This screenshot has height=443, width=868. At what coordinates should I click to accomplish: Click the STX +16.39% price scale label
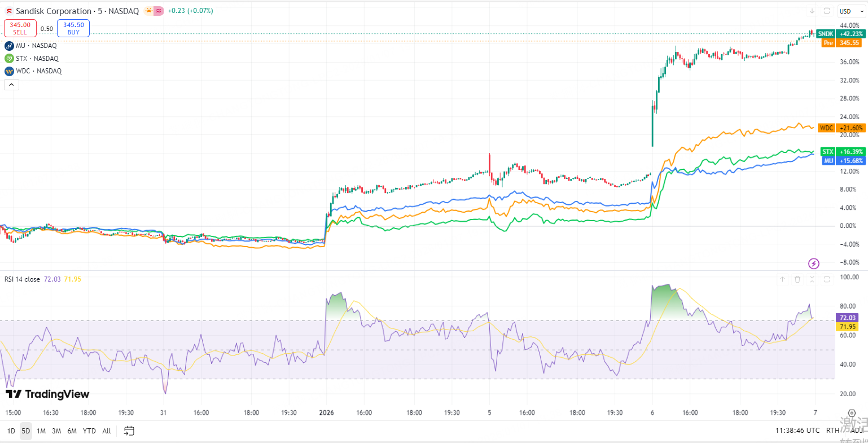[843, 152]
